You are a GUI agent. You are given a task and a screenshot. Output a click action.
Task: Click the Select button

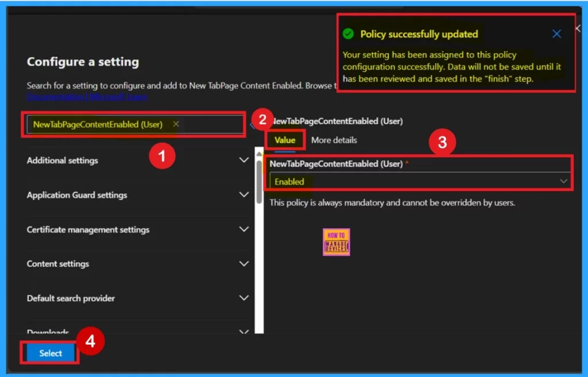click(x=51, y=353)
